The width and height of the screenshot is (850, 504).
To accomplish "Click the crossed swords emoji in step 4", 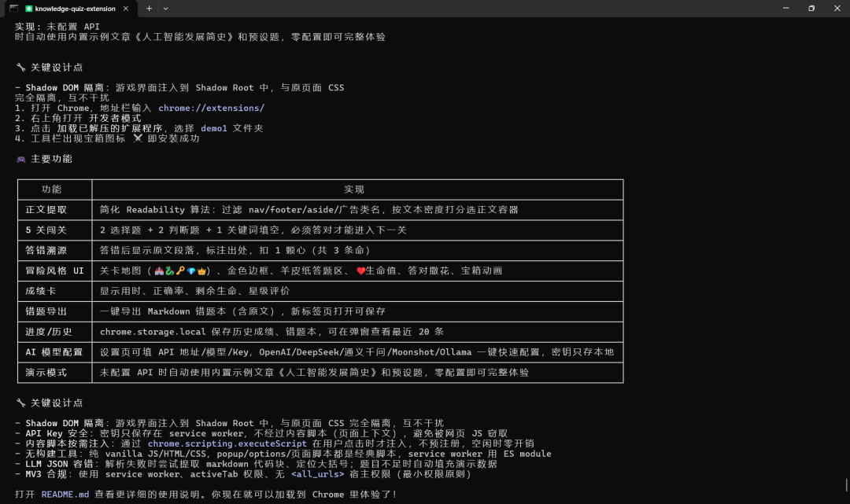I will tap(138, 138).
